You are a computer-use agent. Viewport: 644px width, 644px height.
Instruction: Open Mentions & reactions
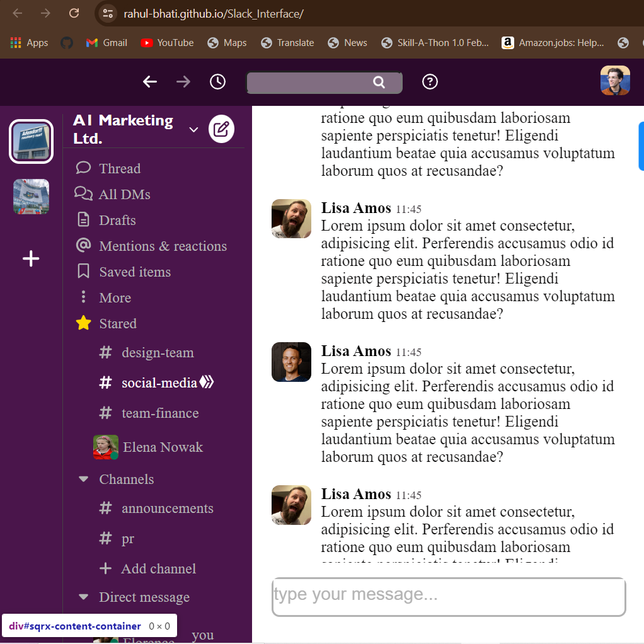pyautogui.click(x=163, y=246)
